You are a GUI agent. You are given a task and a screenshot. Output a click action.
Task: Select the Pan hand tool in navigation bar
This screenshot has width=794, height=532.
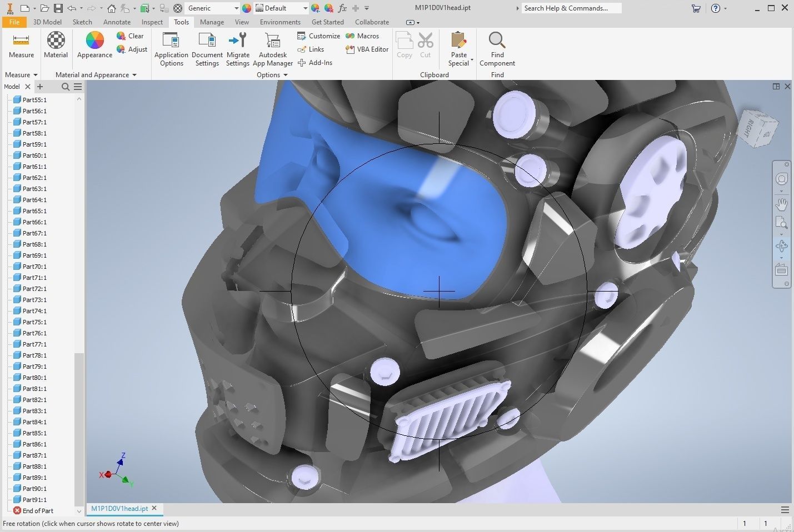click(781, 204)
